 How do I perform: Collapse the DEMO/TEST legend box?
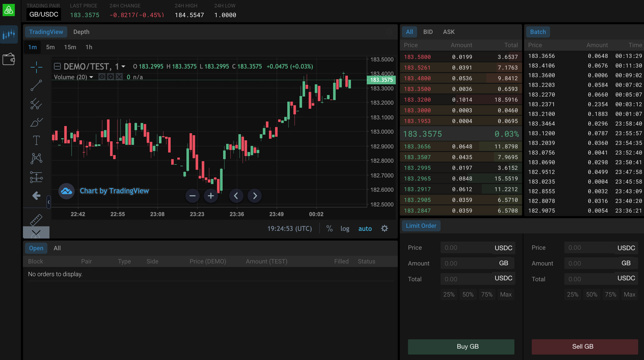57,66
